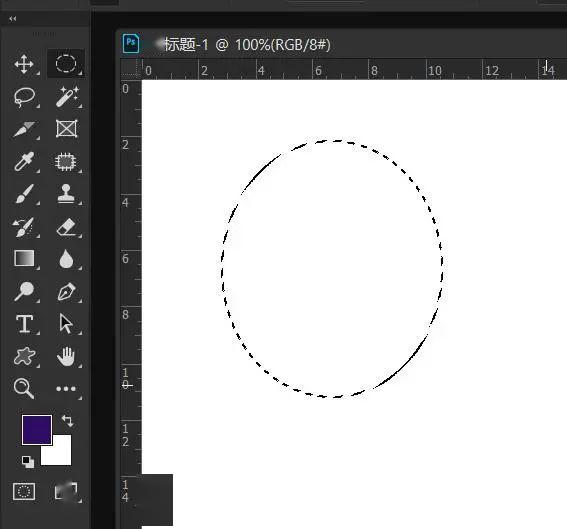
Task: Select the Move tool
Action: coord(24,64)
